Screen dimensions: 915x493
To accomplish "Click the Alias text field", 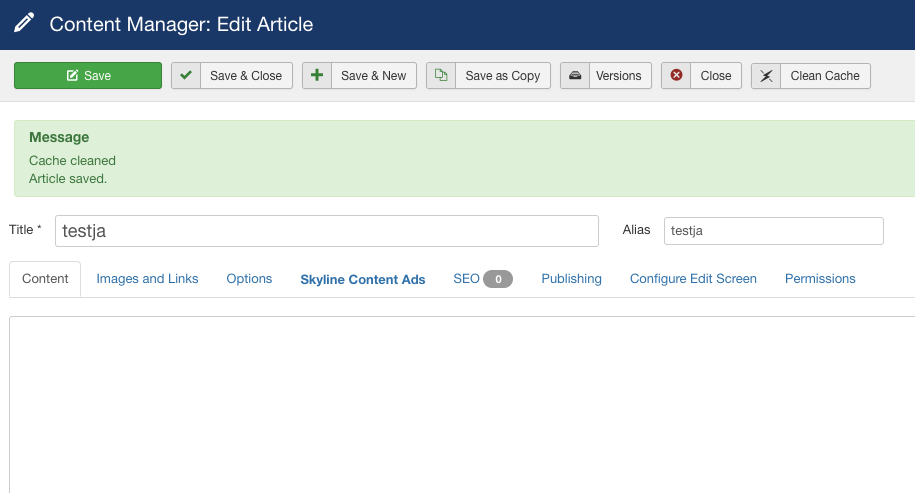I will click(773, 231).
